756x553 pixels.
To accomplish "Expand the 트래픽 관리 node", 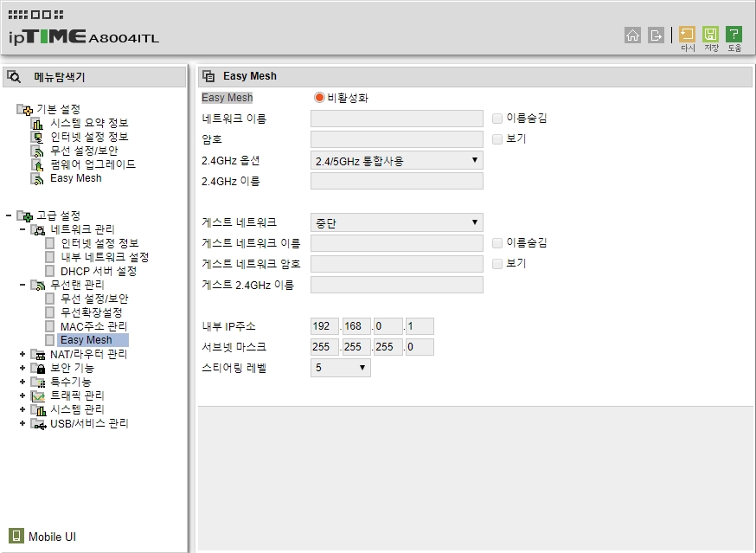I will coord(22,395).
